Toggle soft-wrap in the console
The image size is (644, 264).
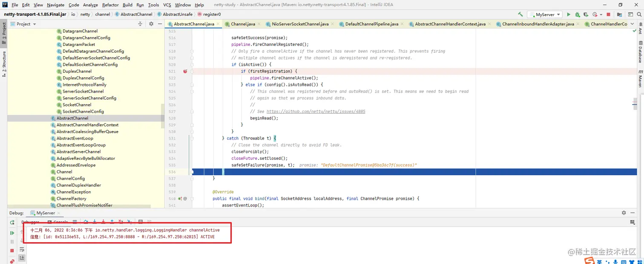coord(22,249)
